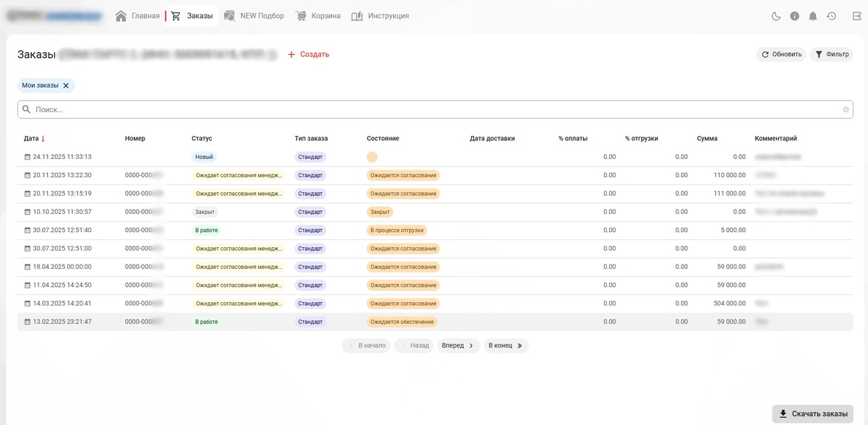Viewport: 868px width, 425px height.
Task: Go to next page with Вперед
Action: click(458, 345)
